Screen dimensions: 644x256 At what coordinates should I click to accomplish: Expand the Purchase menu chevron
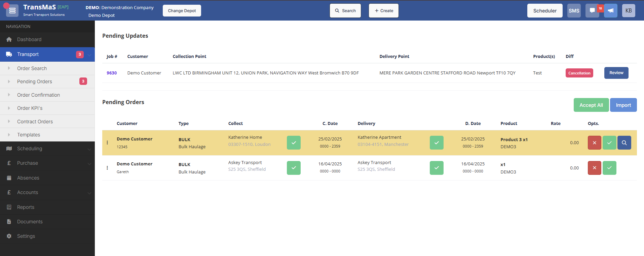(x=89, y=163)
